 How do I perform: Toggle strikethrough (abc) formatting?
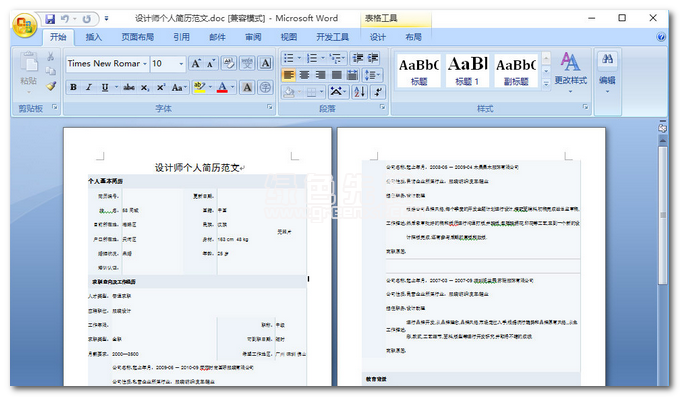pyautogui.click(x=129, y=87)
